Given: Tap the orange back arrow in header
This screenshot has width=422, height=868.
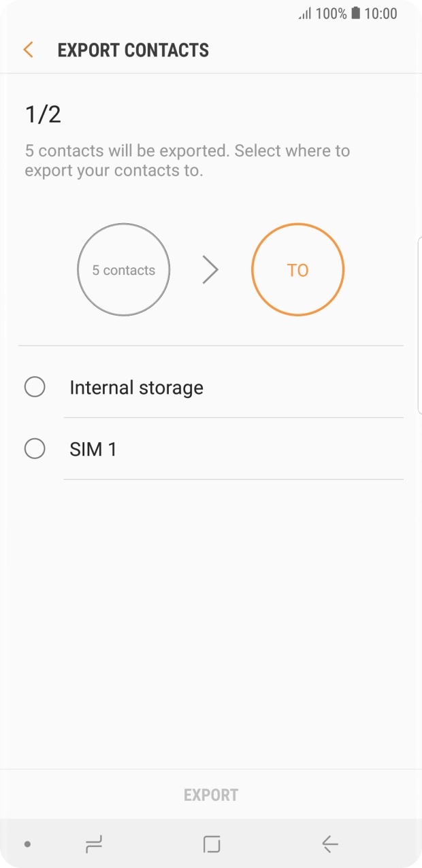Looking at the screenshot, I should (x=28, y=50).
